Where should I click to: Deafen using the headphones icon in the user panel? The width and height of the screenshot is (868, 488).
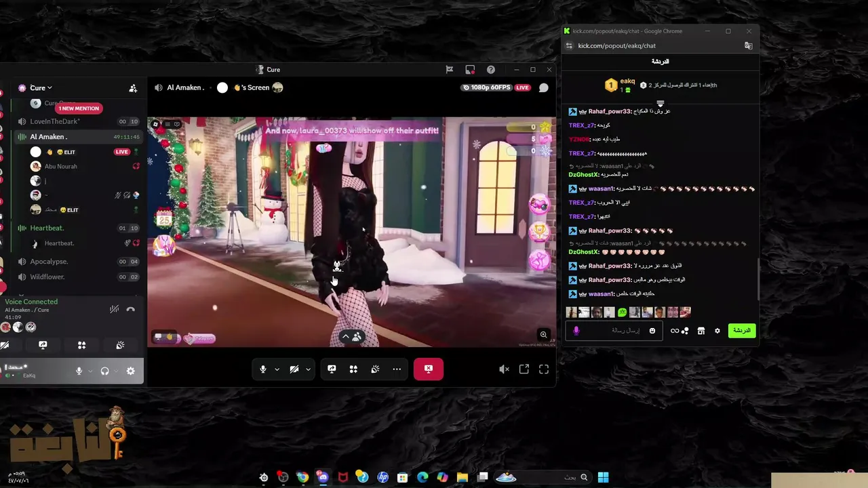pyautogui.click(x=104, y=371)
